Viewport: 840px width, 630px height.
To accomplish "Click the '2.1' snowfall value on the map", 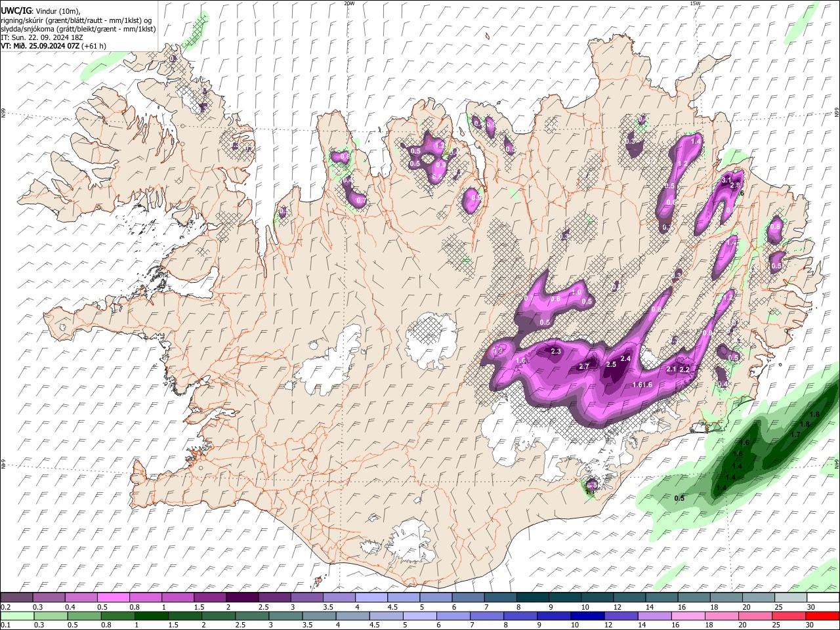I will [x=671, y=369].
